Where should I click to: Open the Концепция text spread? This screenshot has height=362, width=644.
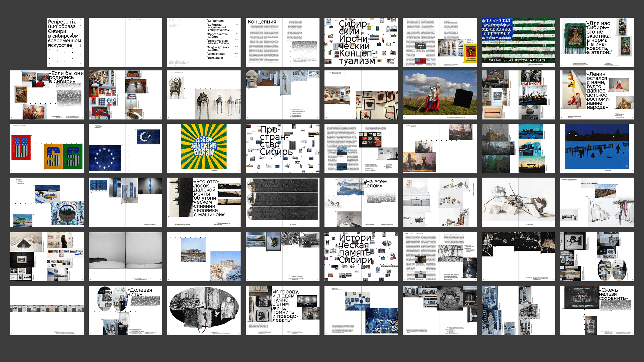coord(282,43)
